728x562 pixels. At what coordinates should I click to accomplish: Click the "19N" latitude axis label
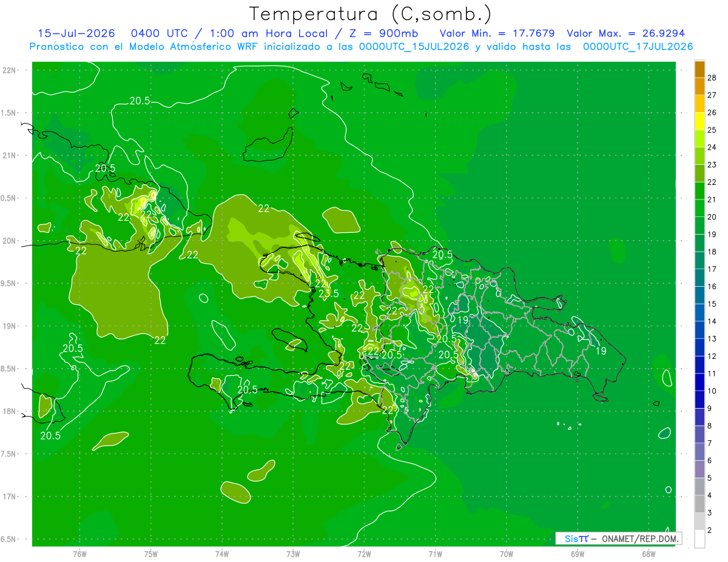(x=9, y=326)
